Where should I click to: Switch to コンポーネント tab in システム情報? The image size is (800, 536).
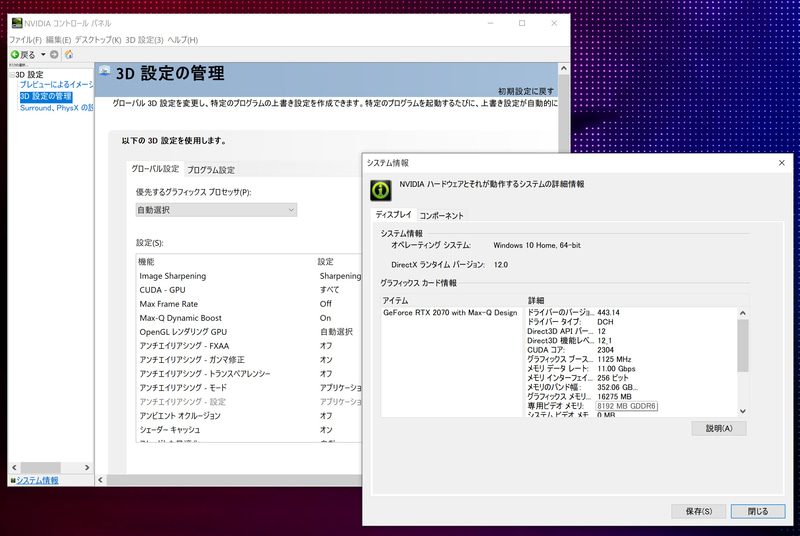pos(441,216)
